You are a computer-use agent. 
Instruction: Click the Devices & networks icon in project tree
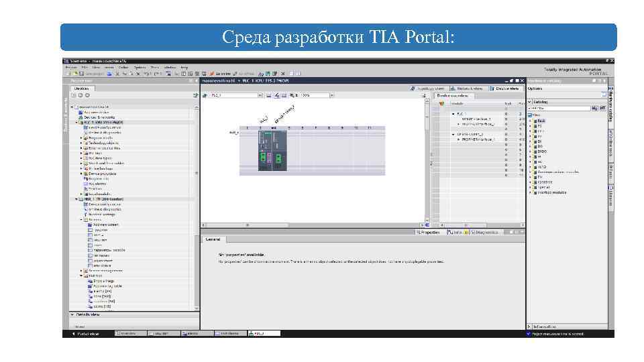click(81, 117)
